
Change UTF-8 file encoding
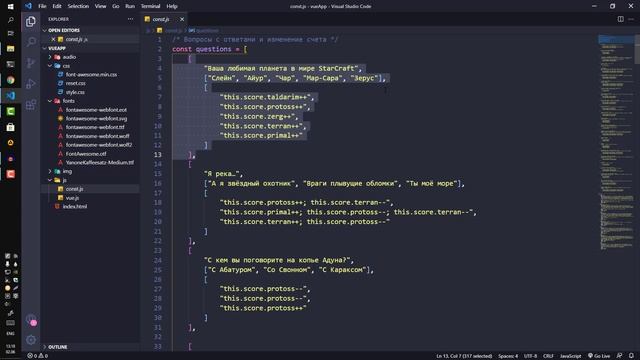coord(530,356)
